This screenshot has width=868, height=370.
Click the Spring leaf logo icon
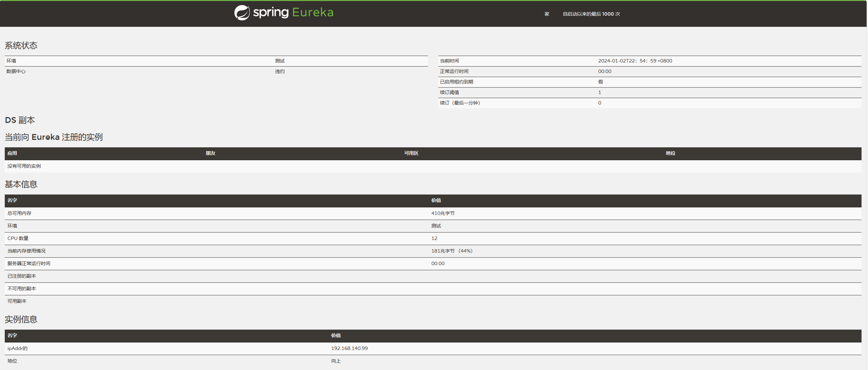click(x=242, y=13)
